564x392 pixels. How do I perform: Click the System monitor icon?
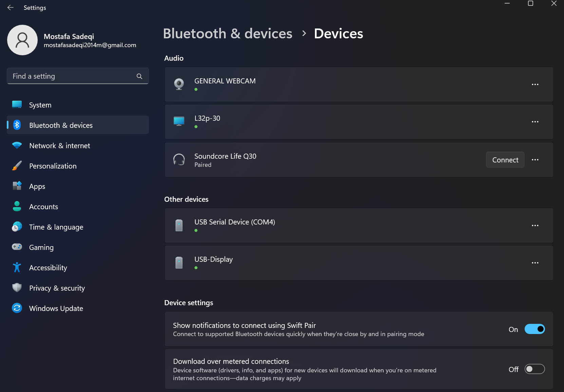(17, 105)
